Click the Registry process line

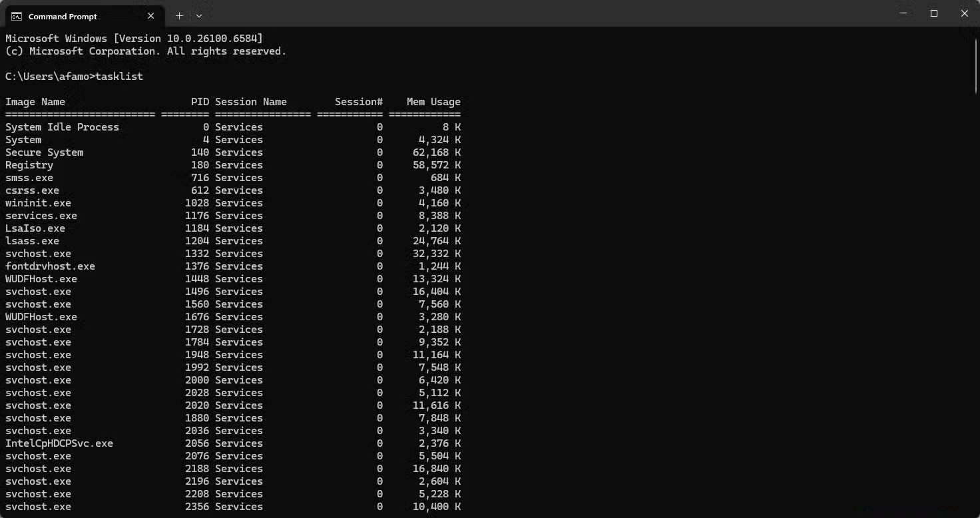pos(29,164)
